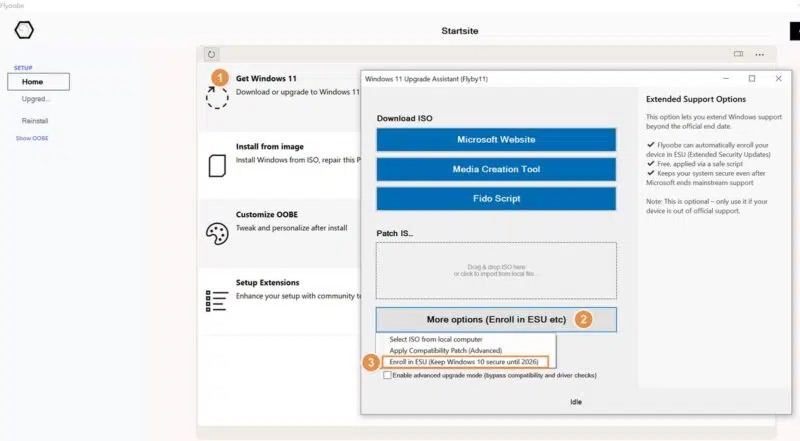This screenshot has height=441, width=800.
Task: Click the Get Windows 11 dashed circle icon
Action: pyautogui.click(x=217, y=96)
